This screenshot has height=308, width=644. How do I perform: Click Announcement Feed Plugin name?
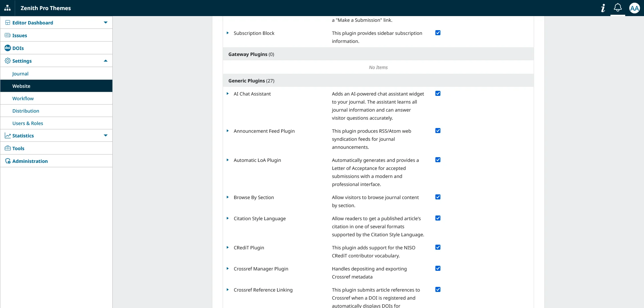point(264,131)
